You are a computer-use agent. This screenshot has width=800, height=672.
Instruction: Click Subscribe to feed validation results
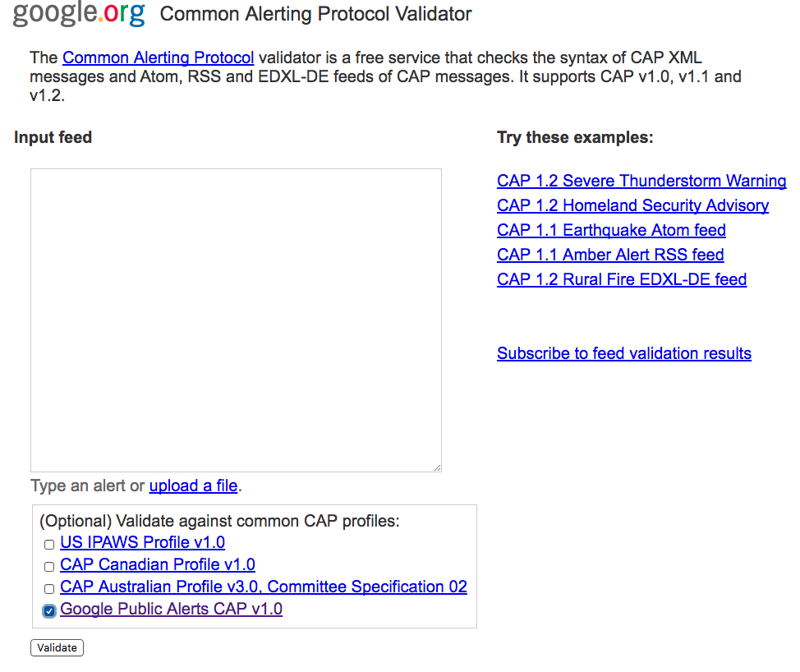coord(624,353)
